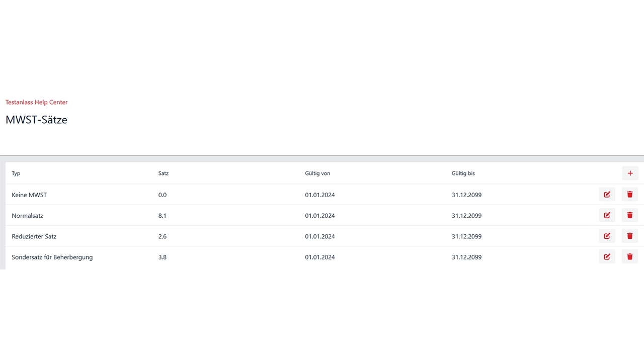Click the MWST-Sätze page heading
644x362 pixels.
(x=36, y=120)
